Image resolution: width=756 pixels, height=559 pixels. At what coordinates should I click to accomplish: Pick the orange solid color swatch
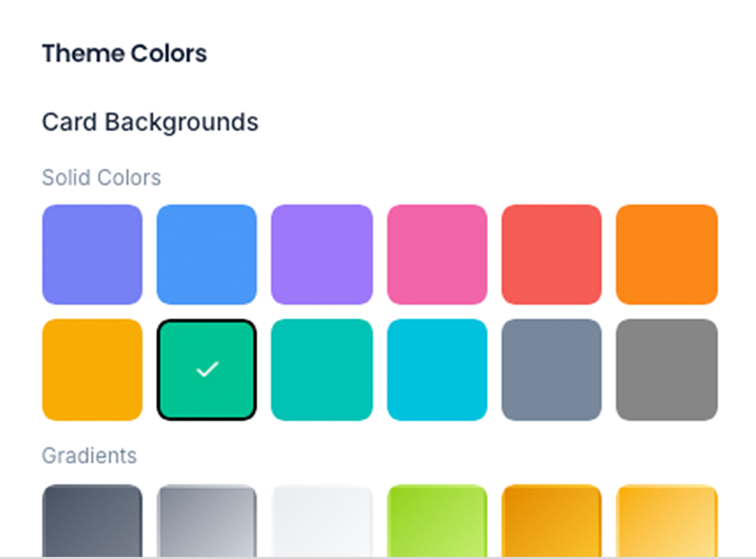pos(667,254)
